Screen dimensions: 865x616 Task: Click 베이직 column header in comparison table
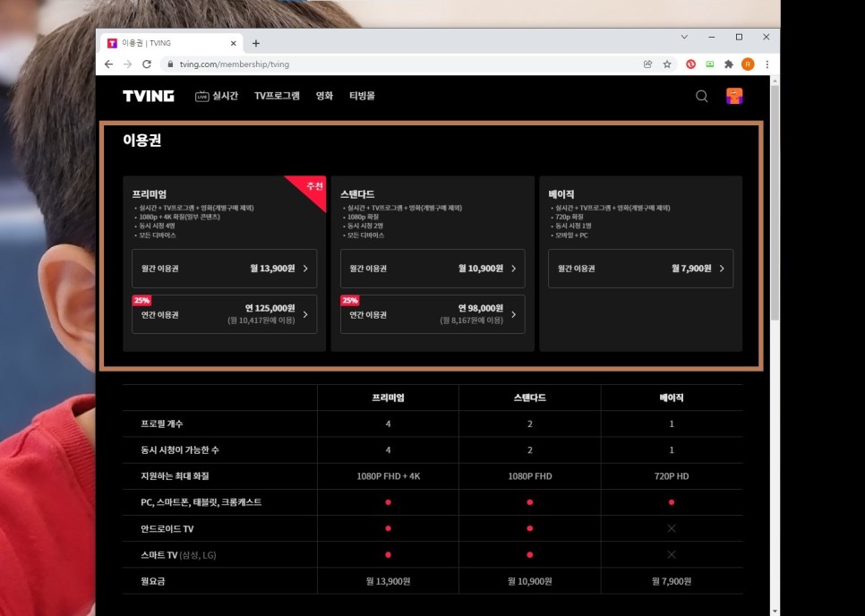672,398
